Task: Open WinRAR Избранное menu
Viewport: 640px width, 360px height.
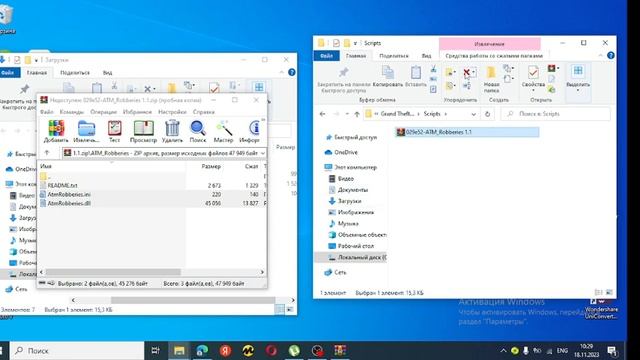Action: [x=137, y=112]
